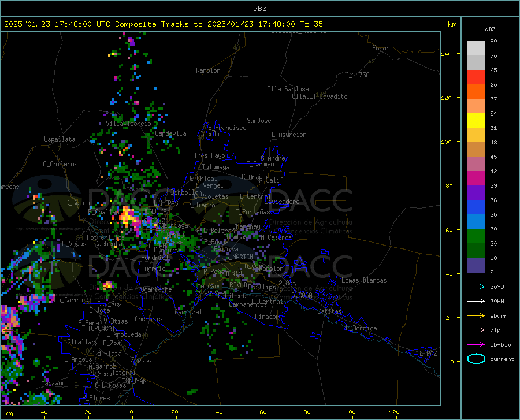The image size is (520, 420).
Task: Click the 'Tz 35' threshold text
Action: coord(311,24)
